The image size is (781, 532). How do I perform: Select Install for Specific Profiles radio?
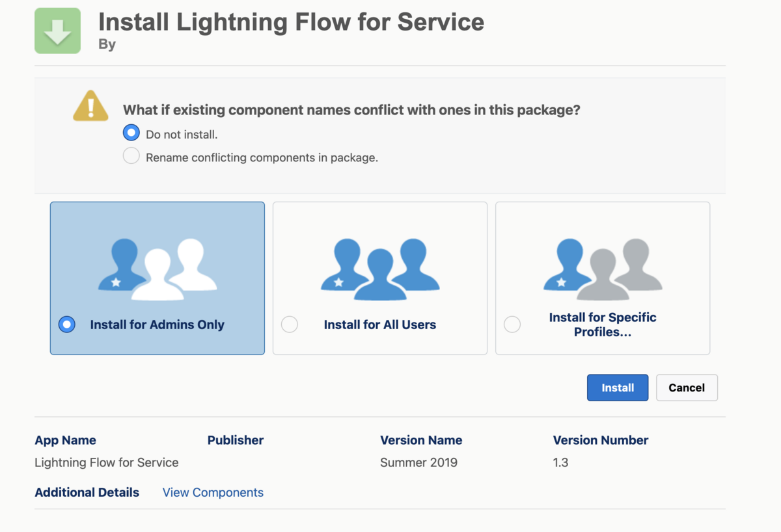point(512,324)
